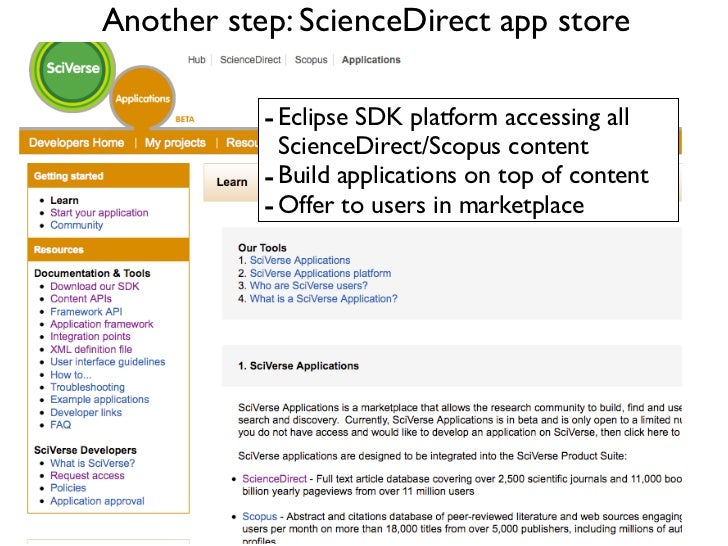Viewport: 728px width, 546px height.
Task: Open User interface guidelines link
Action: (108, 362)
